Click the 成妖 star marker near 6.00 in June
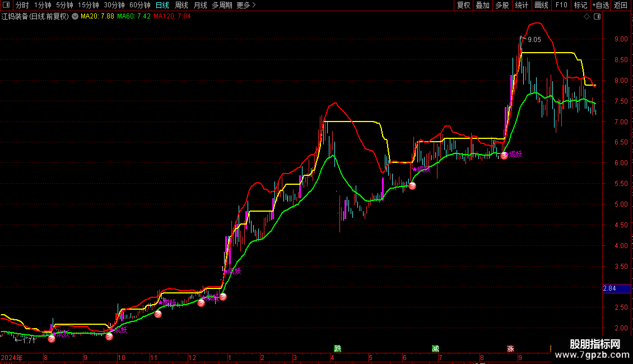Image resolution: width=633 pixels, height=364 pixels. pos(421,169)
